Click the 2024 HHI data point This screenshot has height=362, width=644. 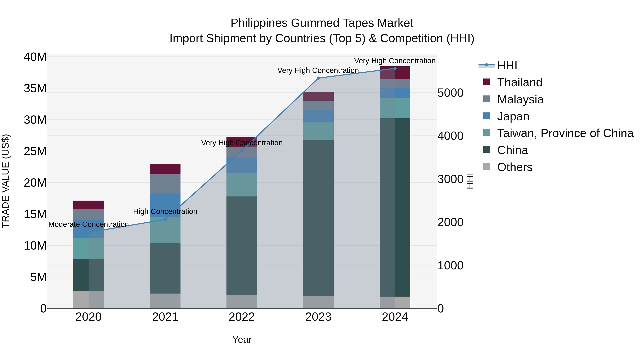pyautogui.click(x=395, y=68)
